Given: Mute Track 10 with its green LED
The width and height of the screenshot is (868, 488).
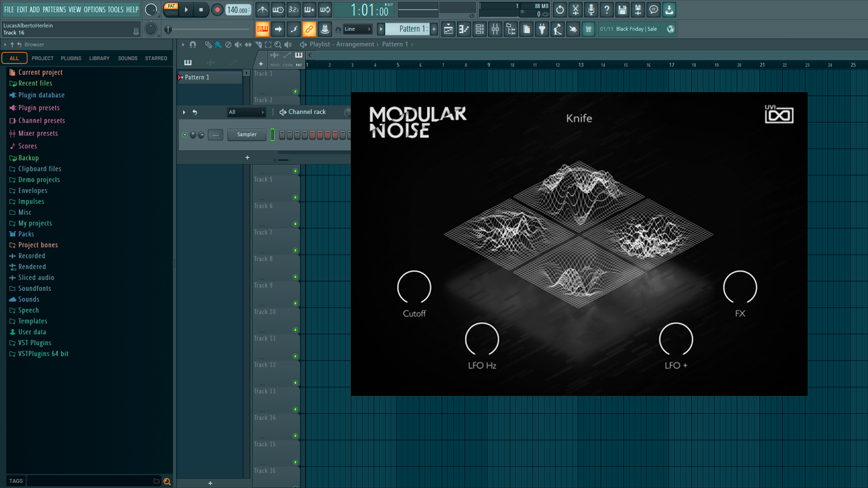Looking at the screenshot, I should tap(295, 330).
